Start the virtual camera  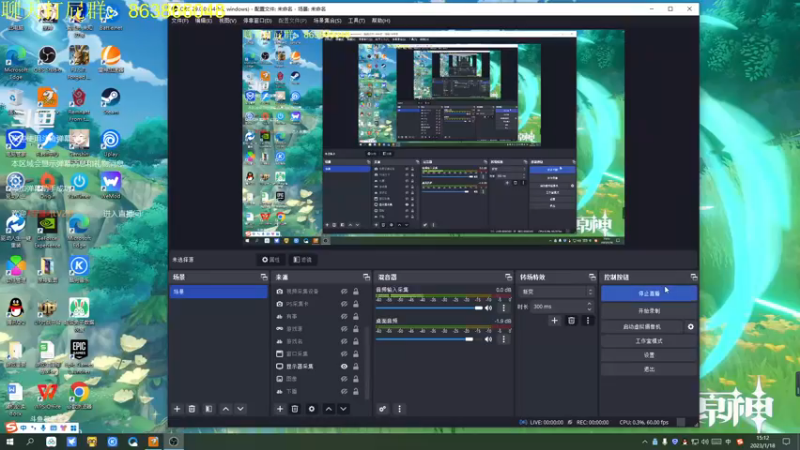click(642, 327)
